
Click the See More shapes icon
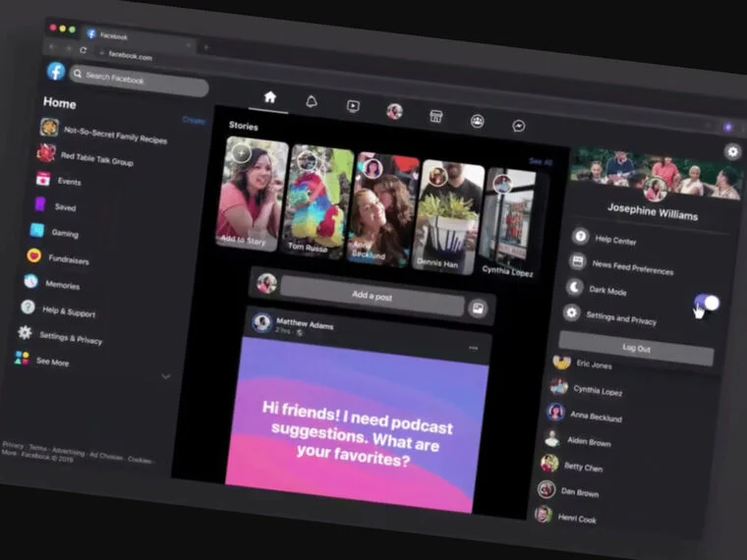(x=22, y=358)
